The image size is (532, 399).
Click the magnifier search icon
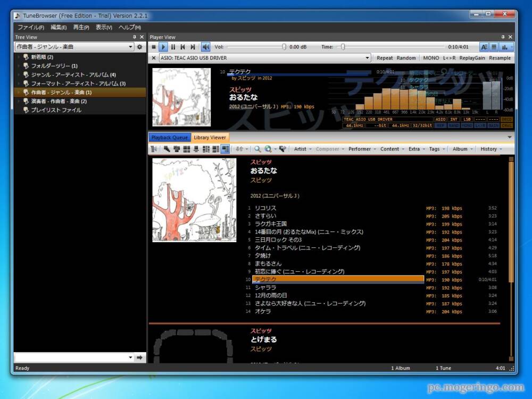pos(257,149)
